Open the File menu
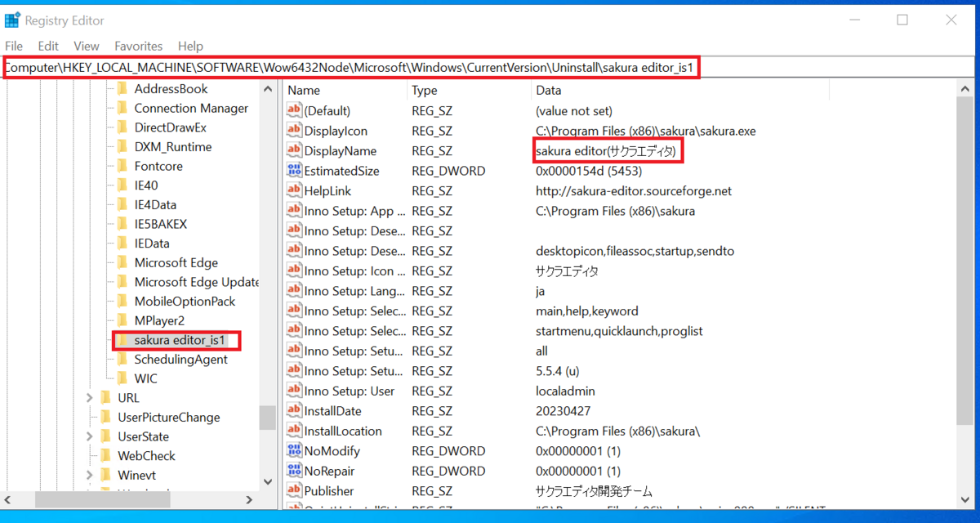This screenshot has width=980, height=523. pos(14,47)
